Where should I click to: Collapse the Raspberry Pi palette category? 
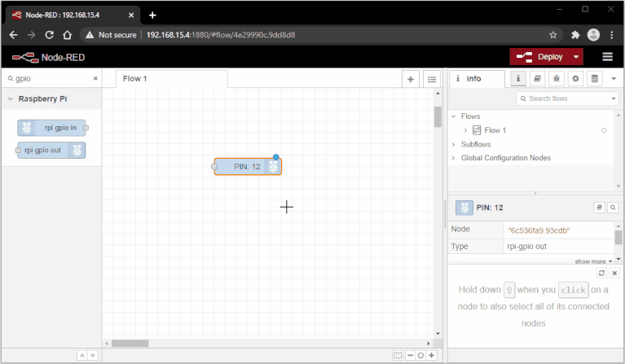coord(11,99)
